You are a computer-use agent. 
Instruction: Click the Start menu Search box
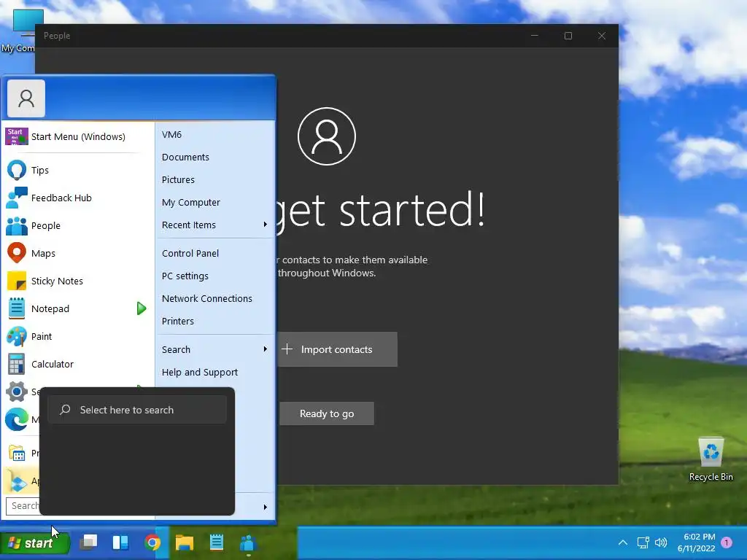(23, 506)
